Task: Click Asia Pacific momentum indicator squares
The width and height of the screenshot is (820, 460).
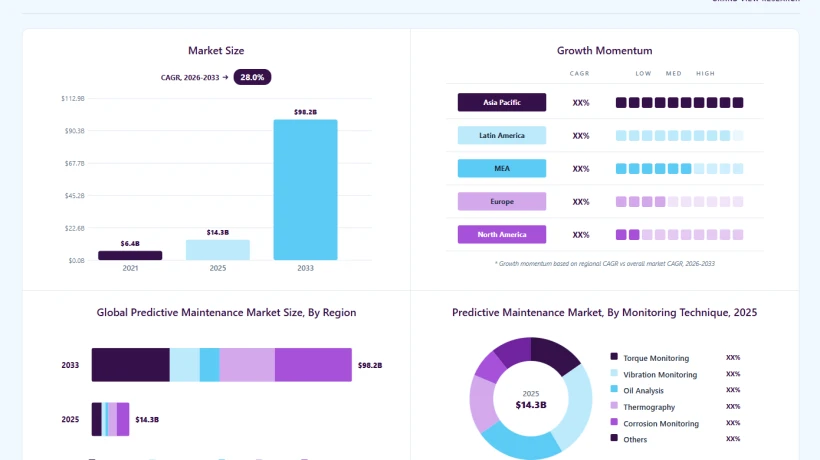Action: 679,102
